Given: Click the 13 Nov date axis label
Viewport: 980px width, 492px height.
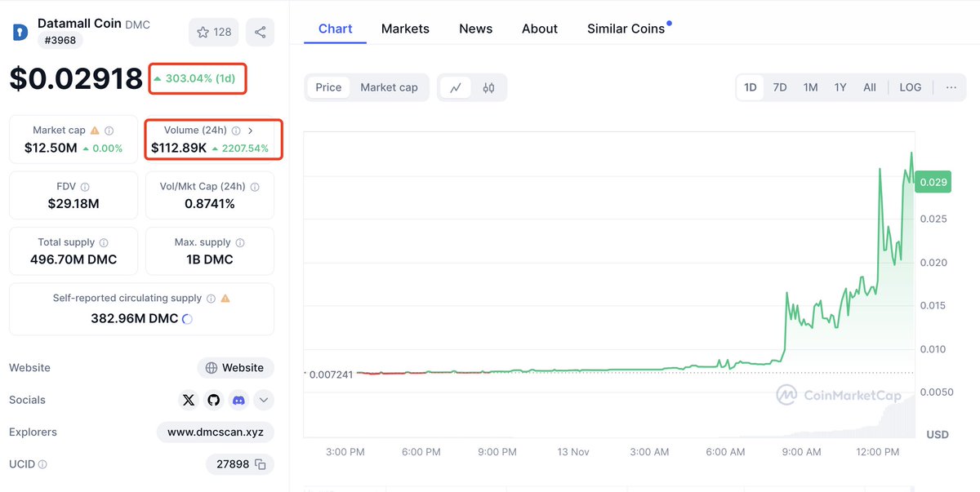Looking at the screenshot, I should coord(573,451).
